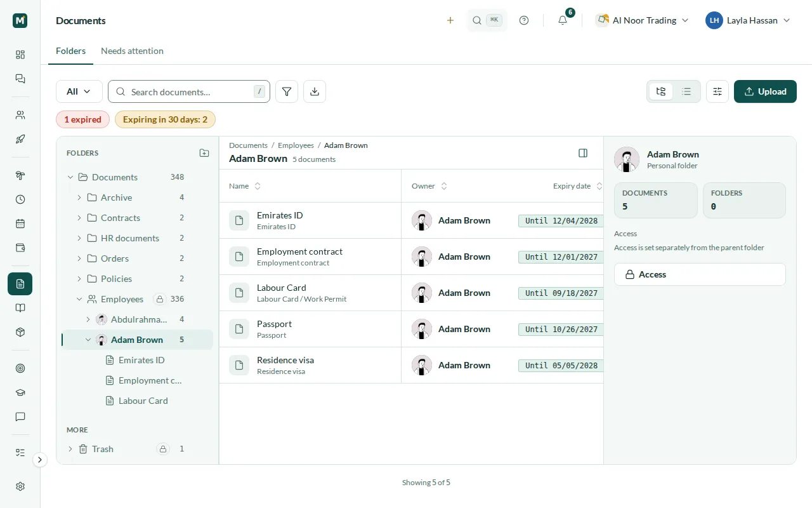
Task: Open the filter funnel icon
Action: (x=287, y=91)
